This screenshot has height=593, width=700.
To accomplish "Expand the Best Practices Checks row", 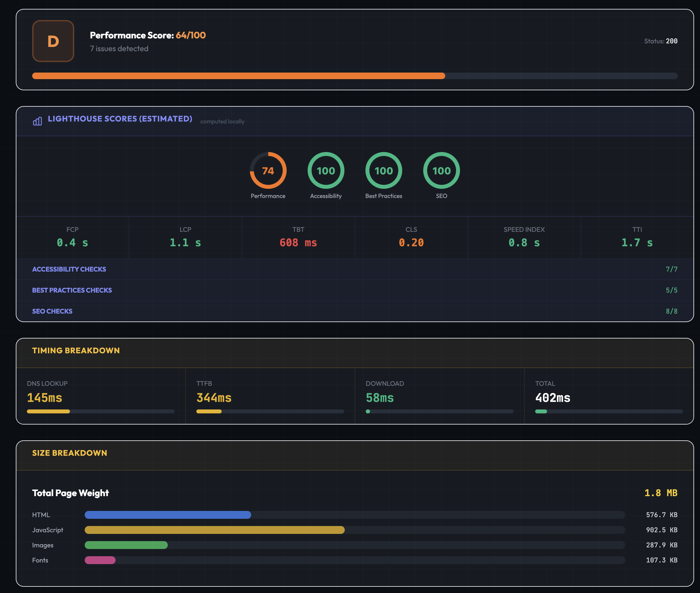I will click(x=72, y=290).
